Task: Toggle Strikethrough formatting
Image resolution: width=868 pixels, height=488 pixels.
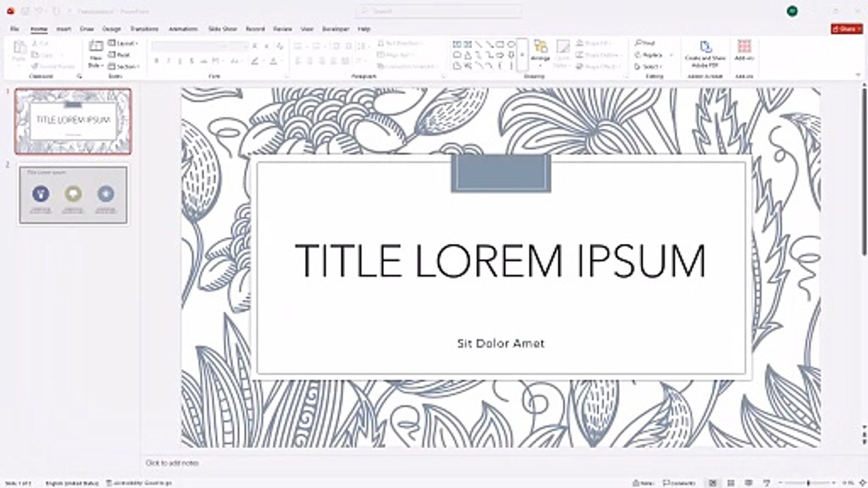Action: pyautogui.click(x=203, y=61)
